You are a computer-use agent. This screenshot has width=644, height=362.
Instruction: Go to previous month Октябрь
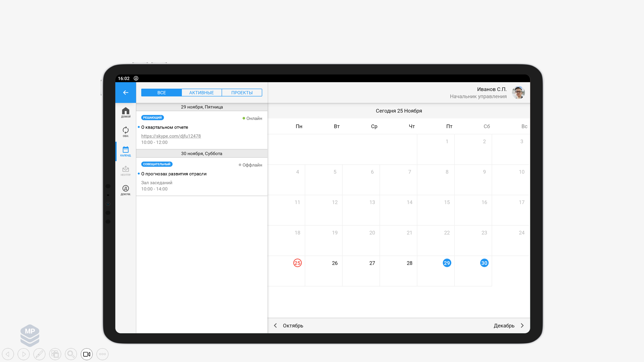pos(288,325)
